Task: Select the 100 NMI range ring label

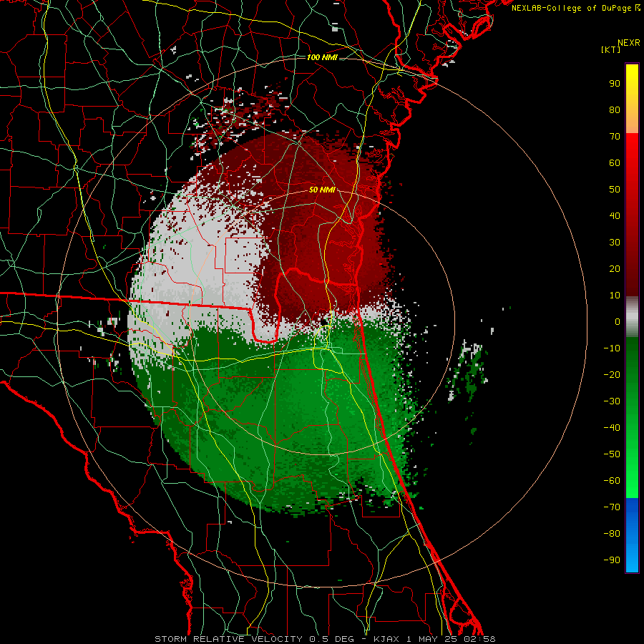Action: pyautogui.click(x=322, y=57)
